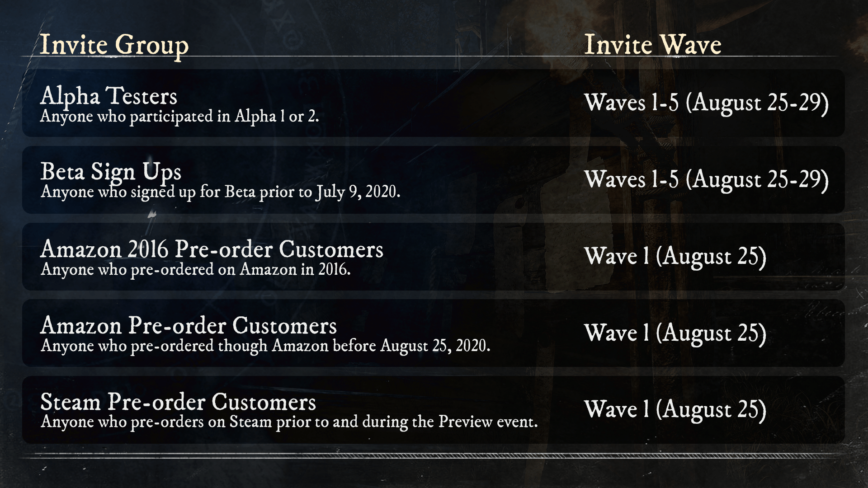This screenshot has height=488, width=868.
Task: Select Amazon 2016 Pre-order Customers heading
Action: (x=212, y=249)
